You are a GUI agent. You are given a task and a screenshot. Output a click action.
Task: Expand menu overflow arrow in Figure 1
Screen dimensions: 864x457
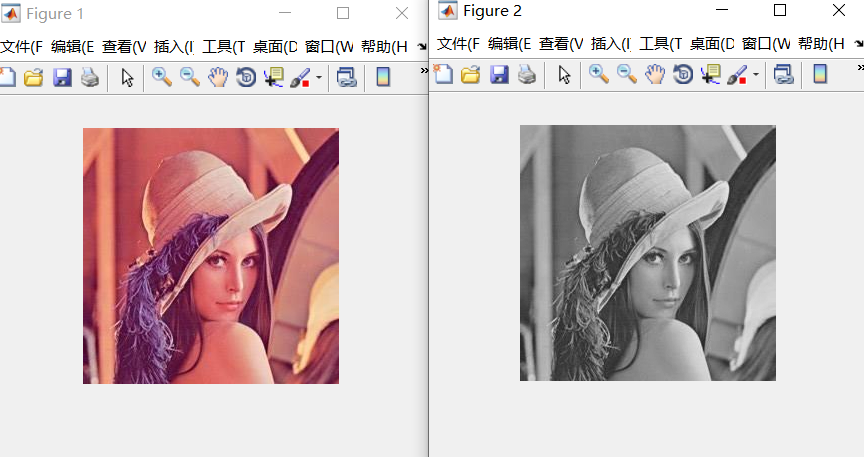click(x=422, y=46)
